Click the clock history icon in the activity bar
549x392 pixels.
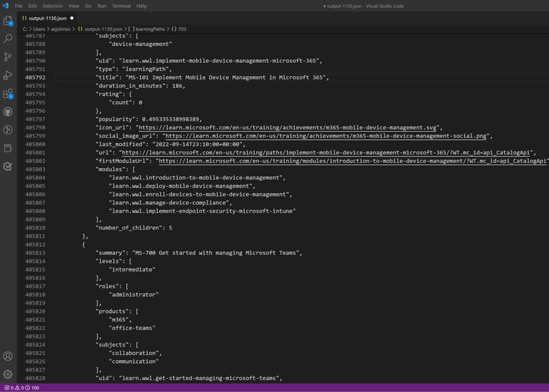pyautogui.click(x=8, y=130)
